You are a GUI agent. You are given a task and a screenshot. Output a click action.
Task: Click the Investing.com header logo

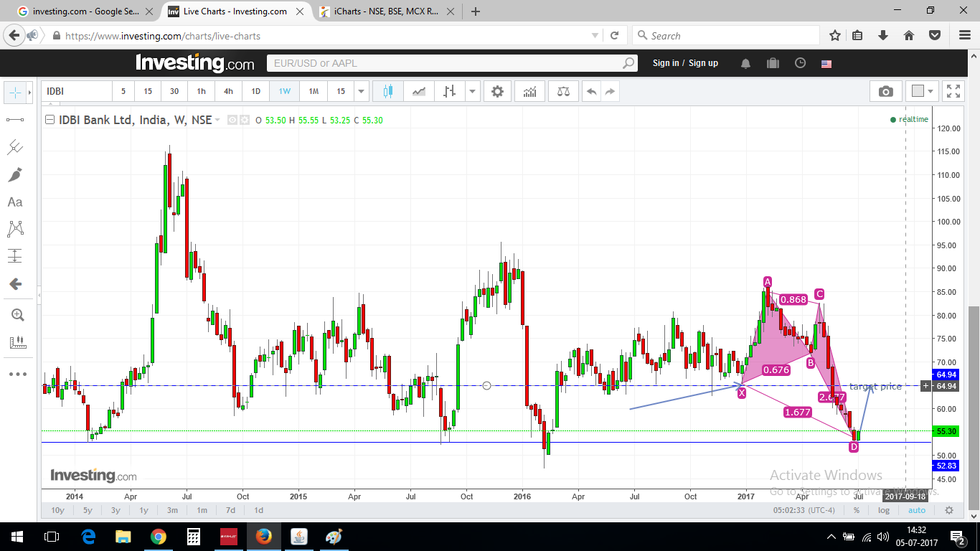(x=194, y=63)
